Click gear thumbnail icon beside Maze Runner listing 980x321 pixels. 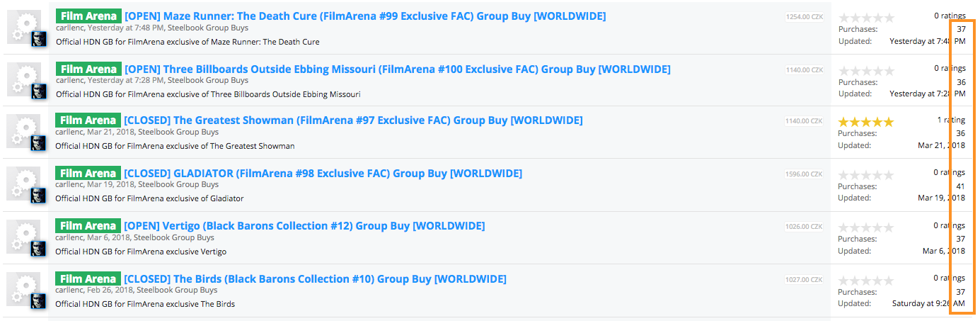pos(23,26)
